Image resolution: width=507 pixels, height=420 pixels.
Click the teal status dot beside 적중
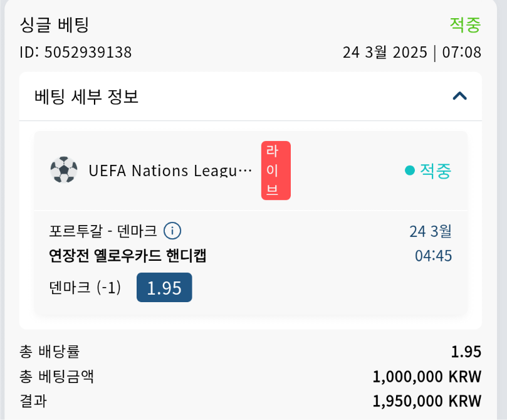point(410,171)
